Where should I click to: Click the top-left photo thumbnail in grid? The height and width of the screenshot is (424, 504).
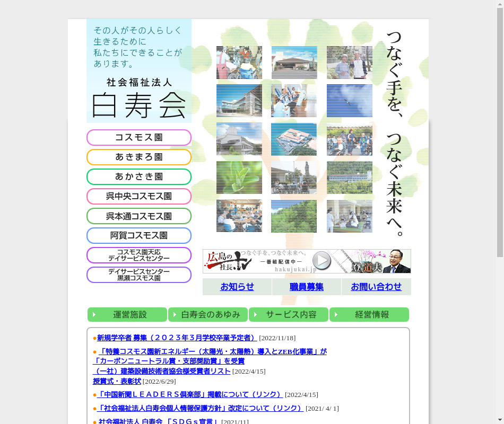click(239, 63)
